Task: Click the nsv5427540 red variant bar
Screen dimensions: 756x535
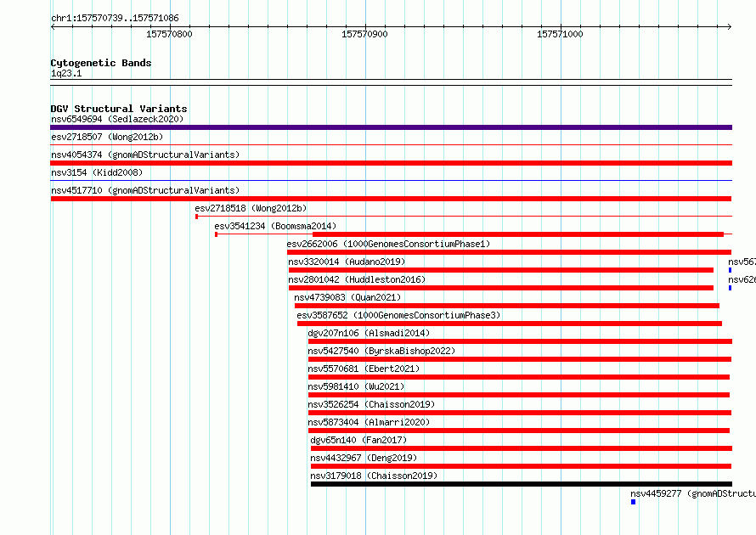Action: pyautogui.click(x=520, y=359)
